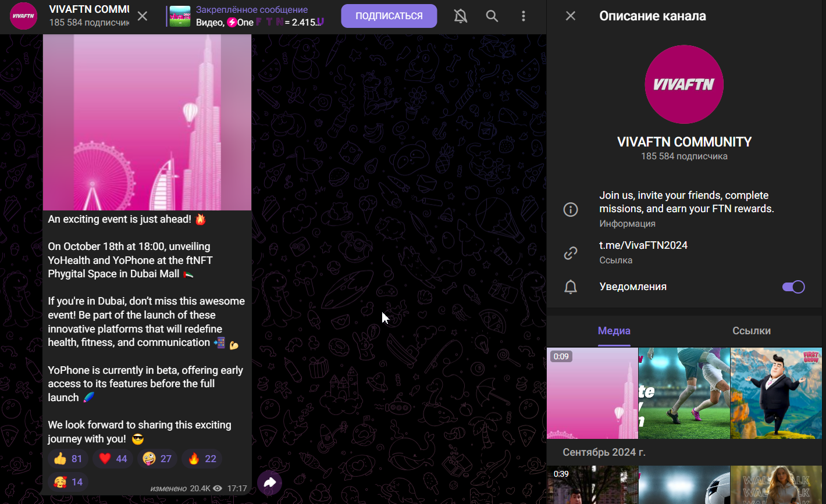
Task: Switch to the Медиа tab
Action: point(614,331)
